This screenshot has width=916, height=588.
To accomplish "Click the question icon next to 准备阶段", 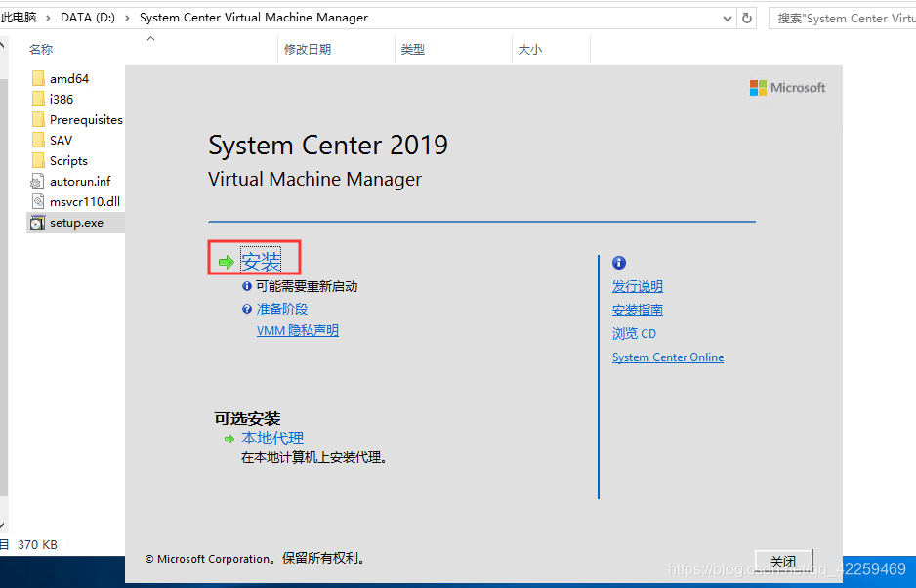I will [247, 309].
